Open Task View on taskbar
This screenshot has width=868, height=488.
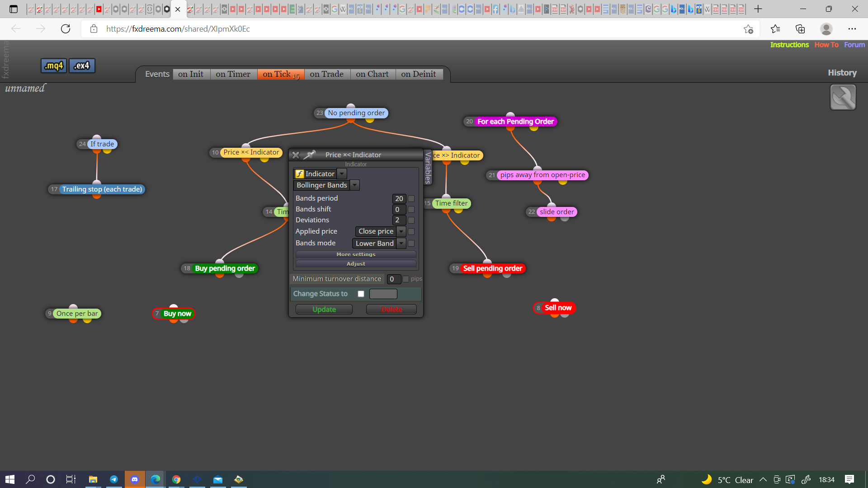point(71,479)
